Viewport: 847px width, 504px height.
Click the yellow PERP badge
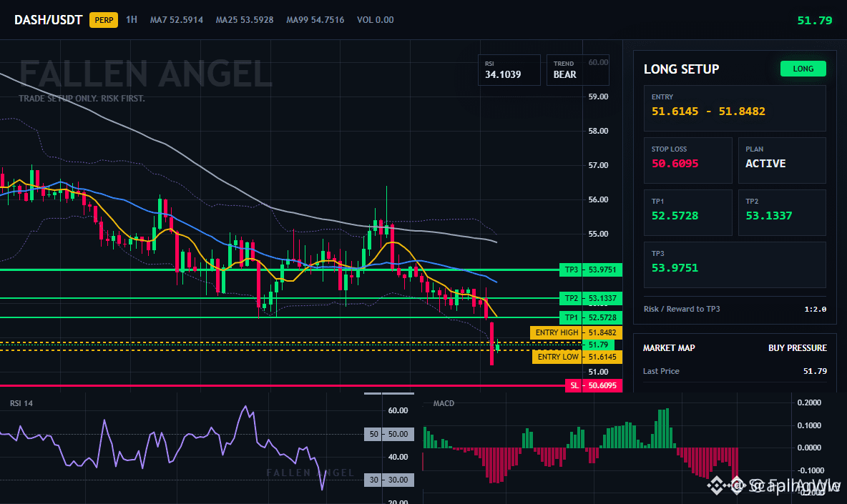pos(104,20)
